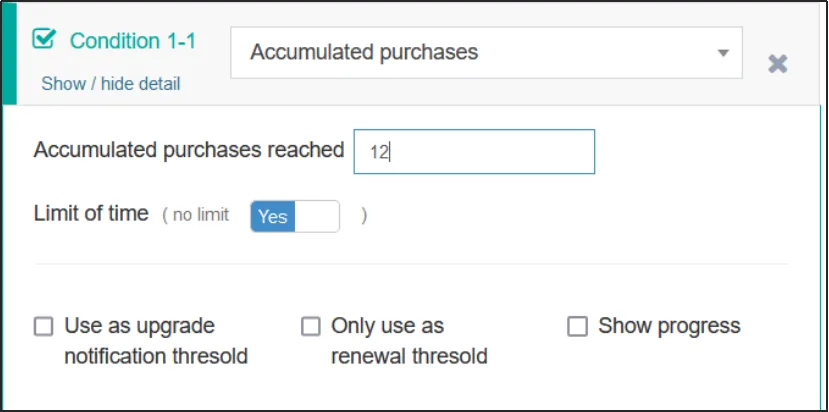
Task: Click the Accumulated purchases reached label
Action: (189, 150)
